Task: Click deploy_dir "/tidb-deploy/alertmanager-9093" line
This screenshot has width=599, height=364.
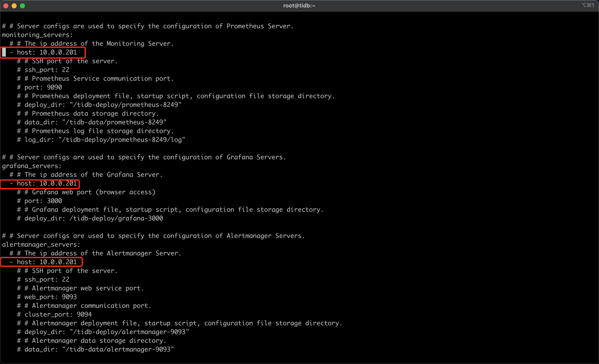Action: pos(103,332)
